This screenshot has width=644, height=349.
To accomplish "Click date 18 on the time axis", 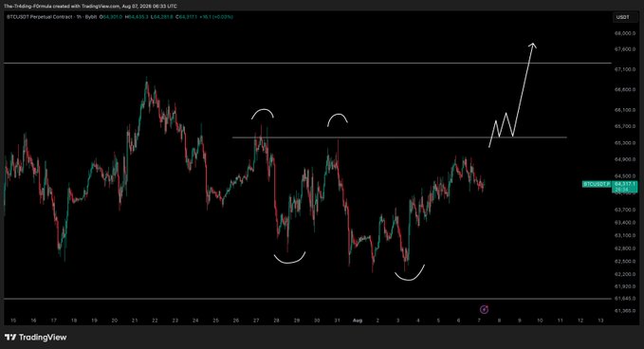I will tap(74, 321).
